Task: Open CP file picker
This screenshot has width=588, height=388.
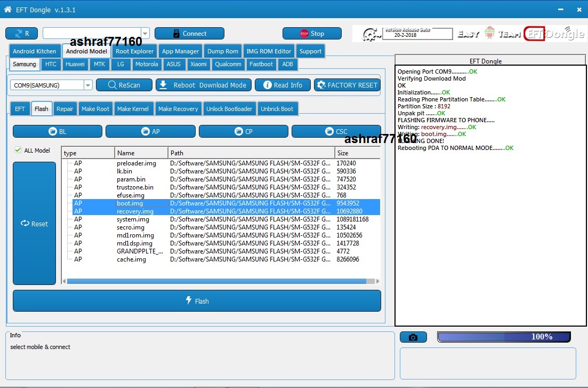Action: pos(244,131)
